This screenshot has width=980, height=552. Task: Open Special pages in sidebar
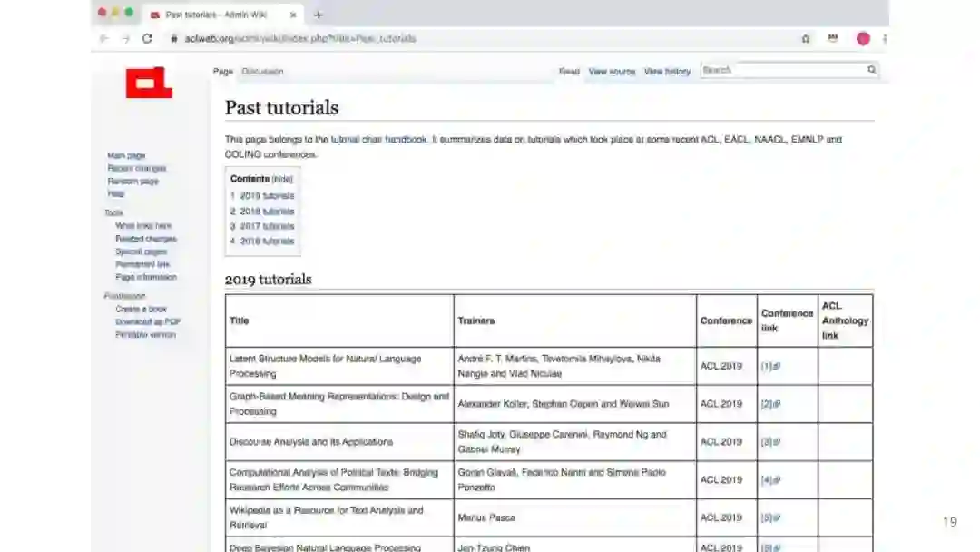[x=141, y=251]
